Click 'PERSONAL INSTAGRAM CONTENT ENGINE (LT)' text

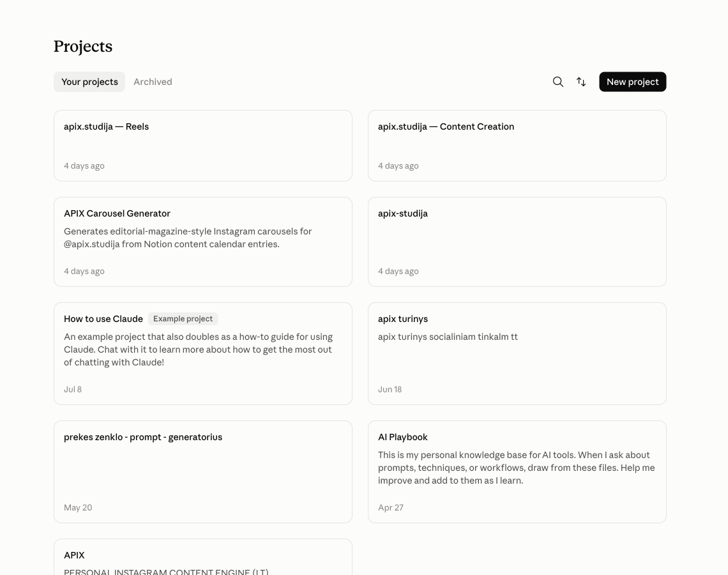tap(166, 571)
